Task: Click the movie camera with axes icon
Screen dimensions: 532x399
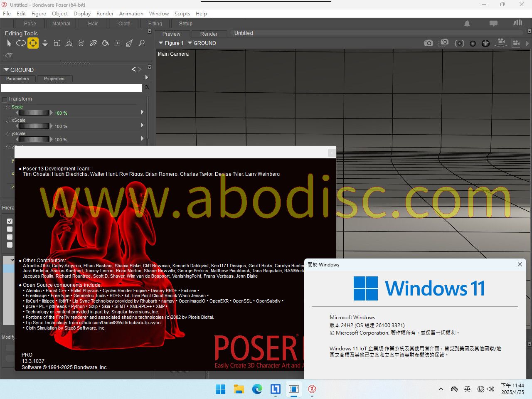Action: [x=516, y=43]
